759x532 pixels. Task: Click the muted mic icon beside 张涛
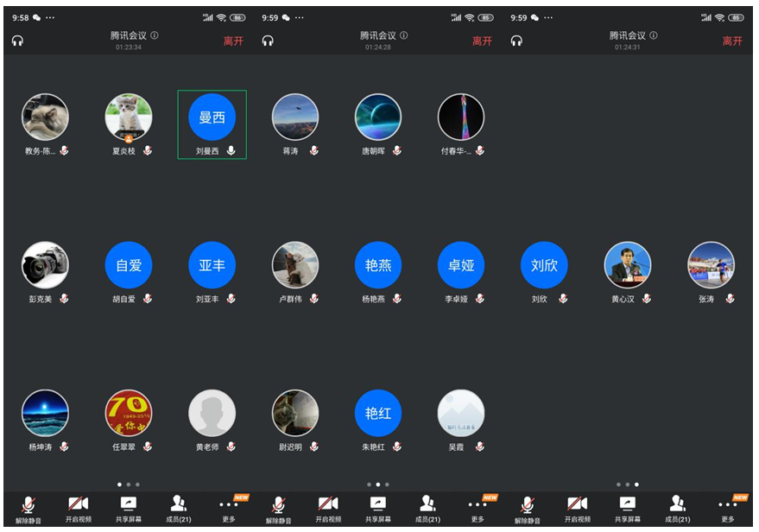pos(730,299)
